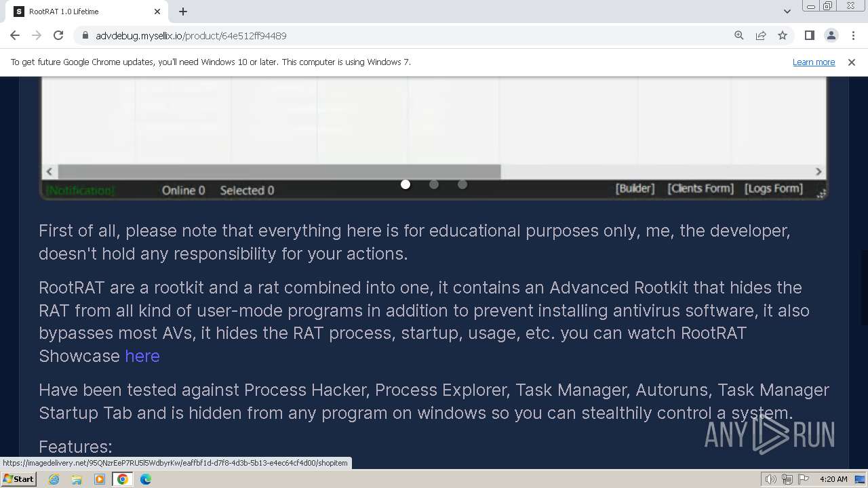Open Windows Explorer folder from taskbar
This screenshot has height=488, width=868.
pyautogui.click(x=77, y=479)
